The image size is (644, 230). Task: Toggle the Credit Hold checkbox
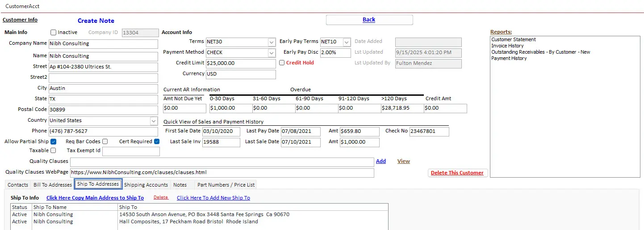tap(282, 63)
